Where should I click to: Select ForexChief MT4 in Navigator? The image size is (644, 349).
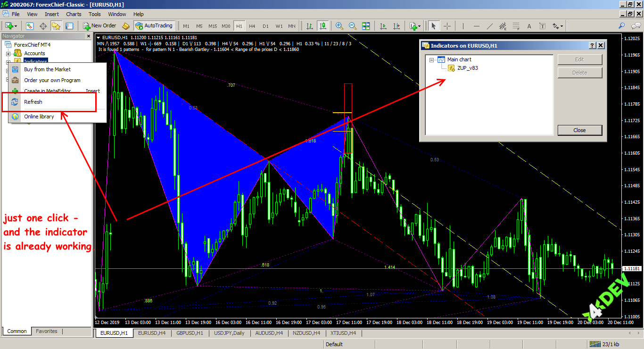click(x=32, y=45)
